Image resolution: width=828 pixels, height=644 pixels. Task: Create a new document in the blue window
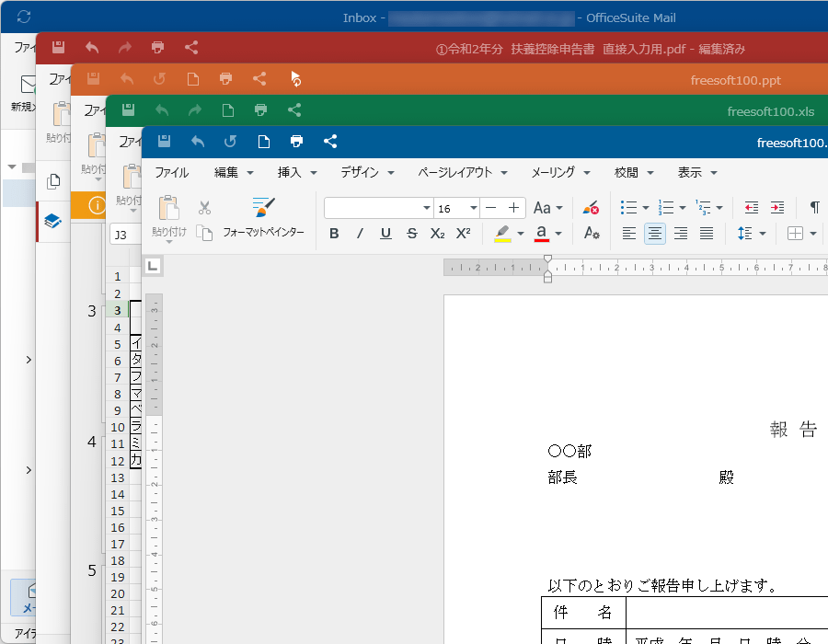pos(263,141)
